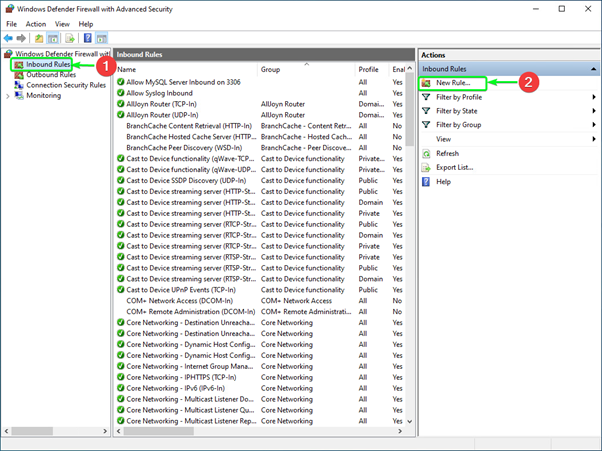Click the Filter by State funnel icon
Viewport: 602px width, 451px height.
426,111
